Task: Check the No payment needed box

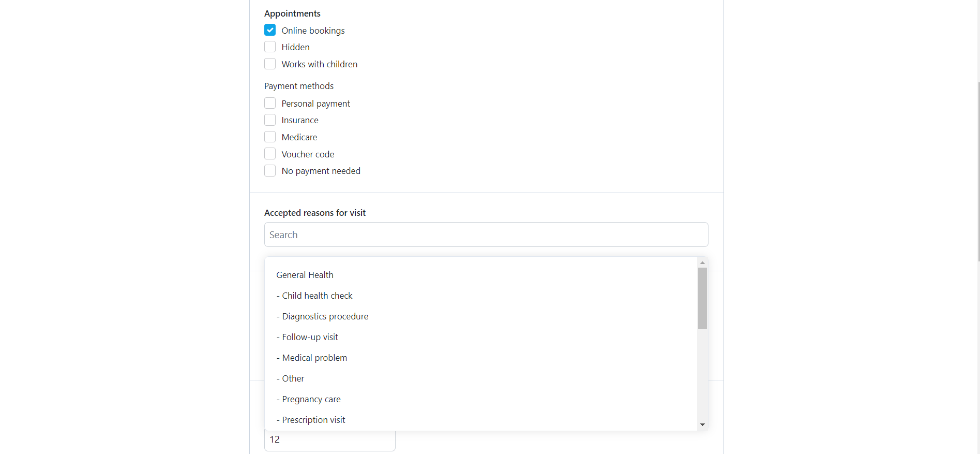Action: [x=270, y=171]
